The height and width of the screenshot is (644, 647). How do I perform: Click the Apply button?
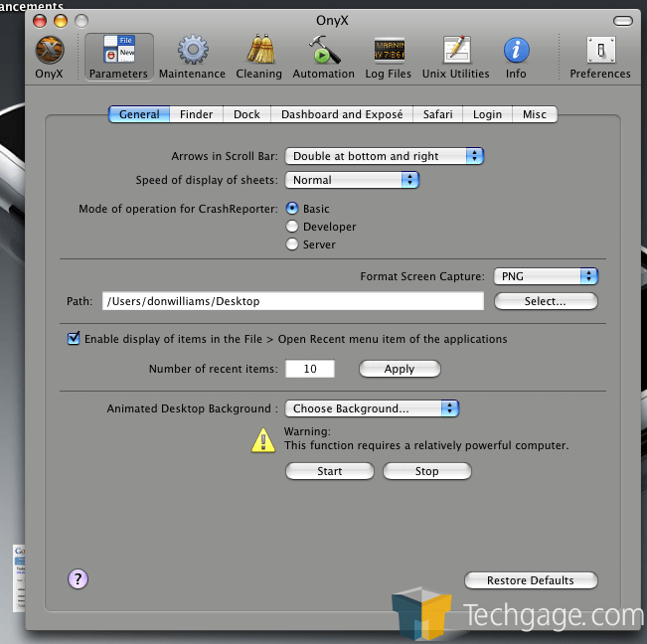[x=400, y=369]
